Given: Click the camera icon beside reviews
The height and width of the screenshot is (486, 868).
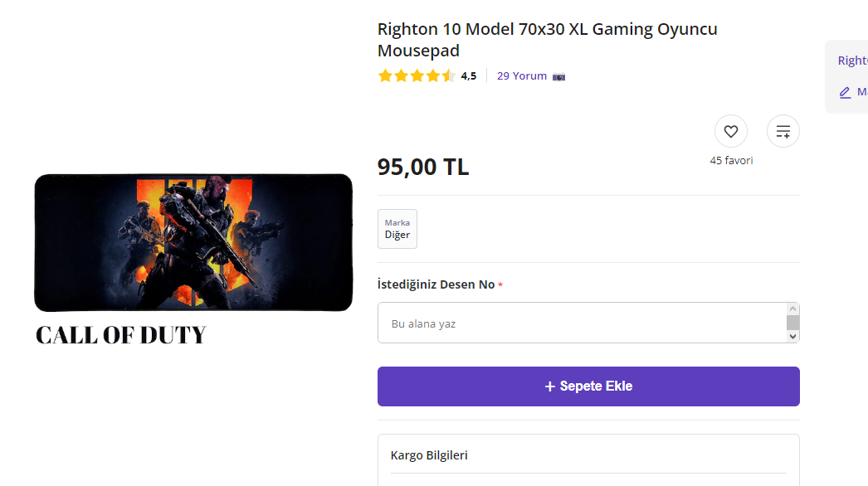Looking at the screenshot, I should click(558, 76).
